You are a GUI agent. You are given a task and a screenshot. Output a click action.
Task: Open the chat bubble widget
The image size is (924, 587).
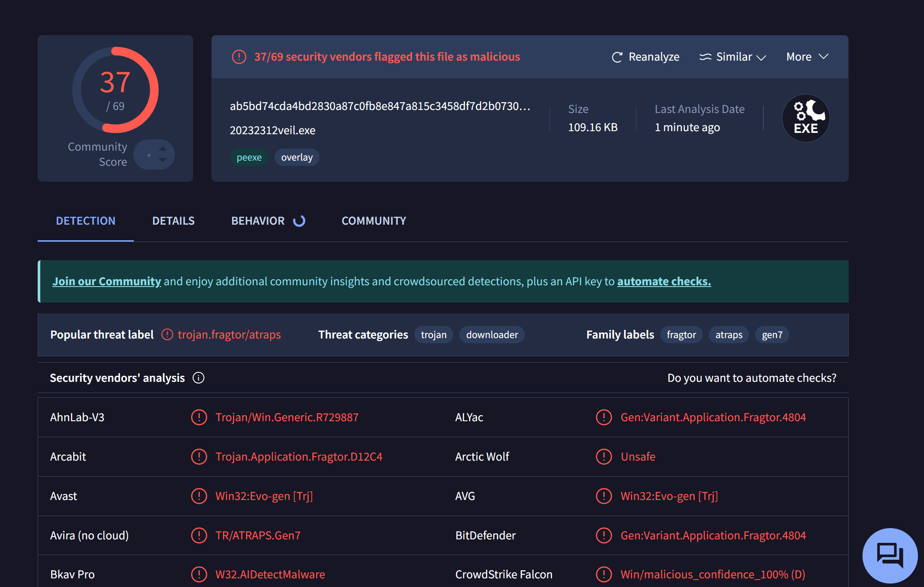(889, 555)
